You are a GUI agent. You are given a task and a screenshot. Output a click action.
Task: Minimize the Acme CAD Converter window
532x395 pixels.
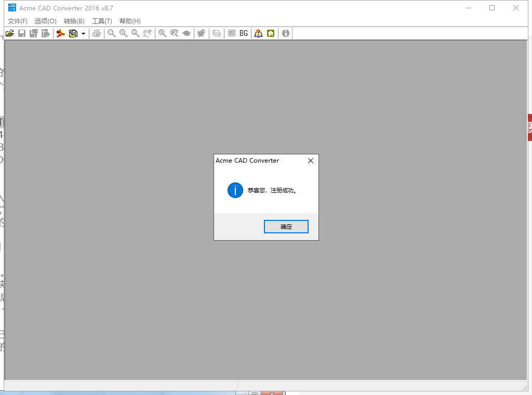469,8
